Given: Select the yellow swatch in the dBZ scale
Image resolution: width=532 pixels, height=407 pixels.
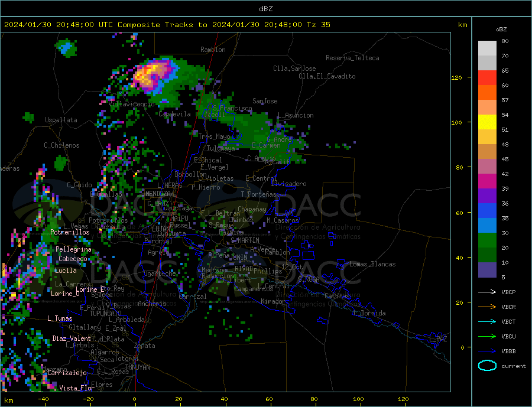Looking at the screenshot, I should tap(487, 122).
